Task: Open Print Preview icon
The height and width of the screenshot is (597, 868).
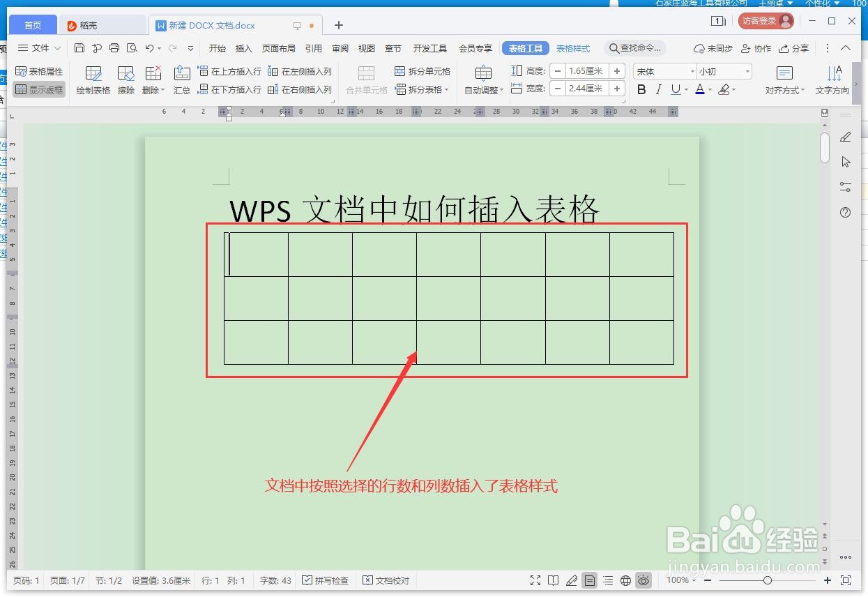Action: [x=132, y=48]
